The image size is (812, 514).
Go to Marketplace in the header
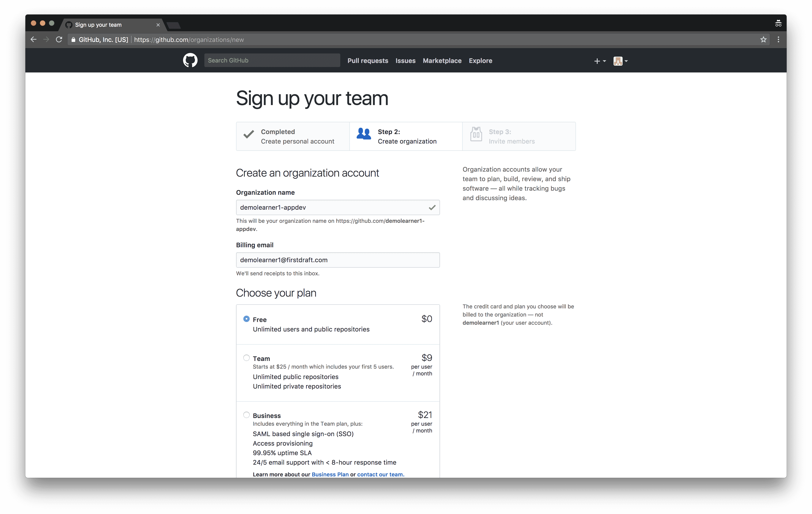[x=442, y=61]
